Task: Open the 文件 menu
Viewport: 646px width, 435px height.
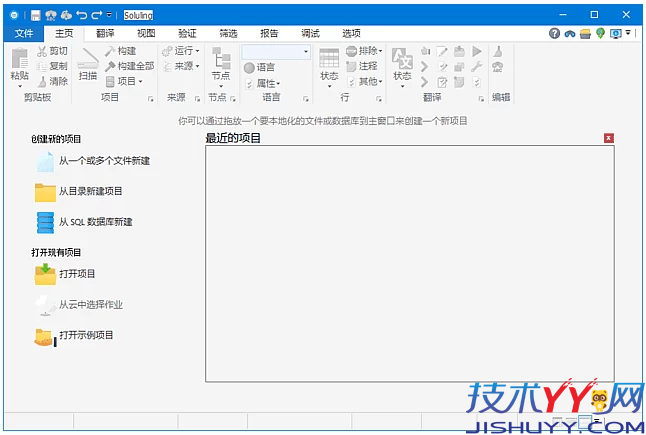Action: coord(23,33)
